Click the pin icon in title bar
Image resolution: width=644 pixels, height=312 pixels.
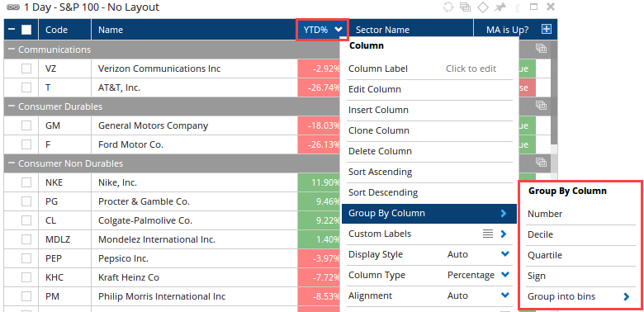[x=500, y=7]
